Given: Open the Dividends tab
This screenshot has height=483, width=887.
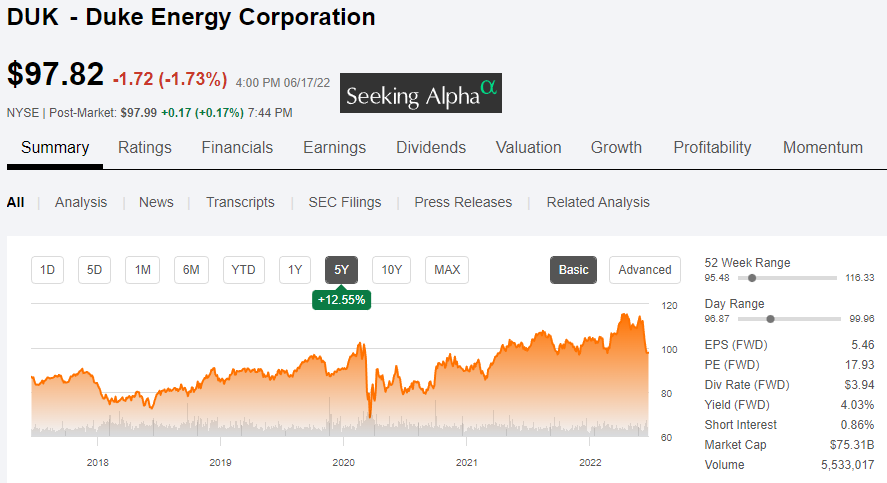Looking at the screenshot, I should click(431, 148).
